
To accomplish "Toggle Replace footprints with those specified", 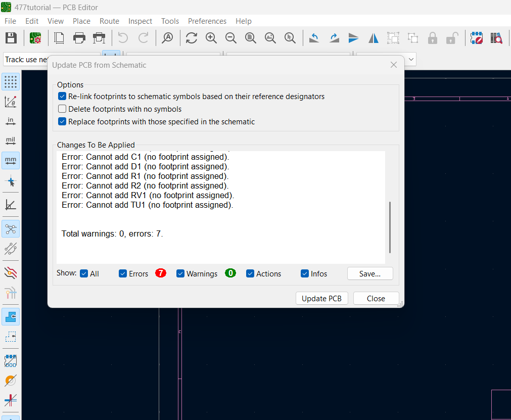I will 62,121.
